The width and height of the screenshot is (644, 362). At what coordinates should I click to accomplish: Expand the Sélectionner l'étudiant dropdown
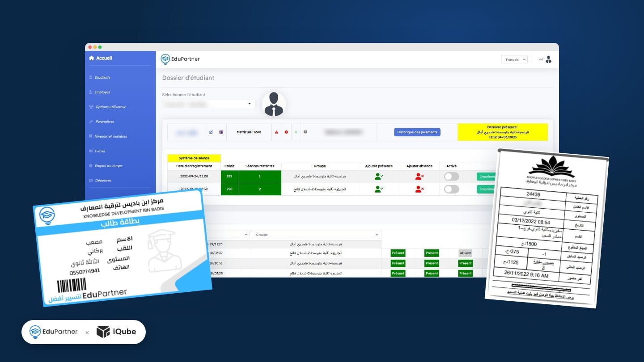(x=208, y=104)
